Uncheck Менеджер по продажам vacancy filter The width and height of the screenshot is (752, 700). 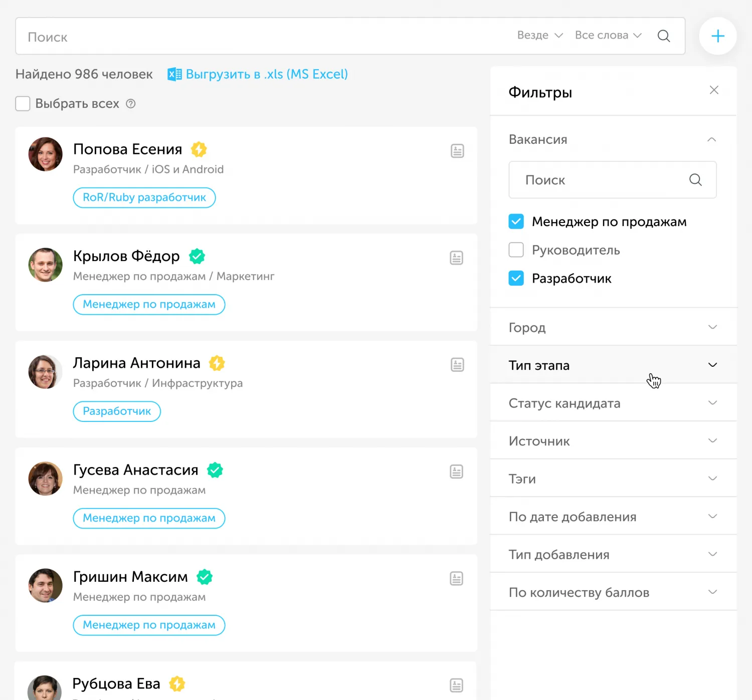tap(516, 221)
